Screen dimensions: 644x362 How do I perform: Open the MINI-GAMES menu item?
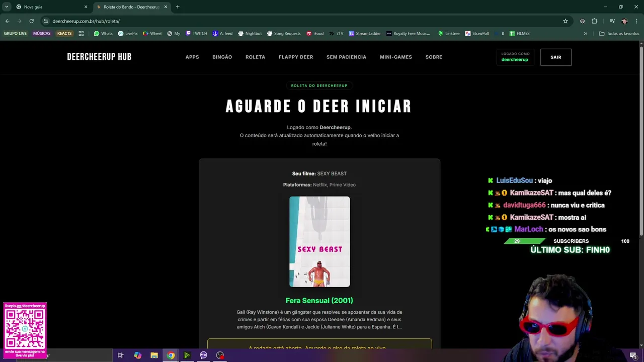[x=396, y=57]
